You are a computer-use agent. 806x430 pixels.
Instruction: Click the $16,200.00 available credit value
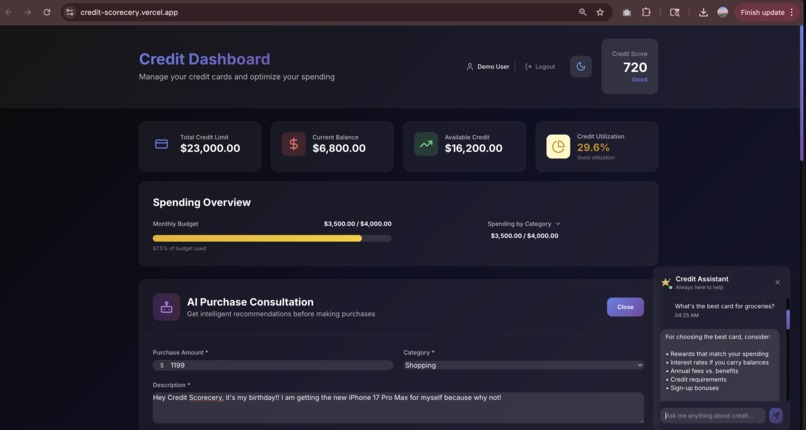473,149
